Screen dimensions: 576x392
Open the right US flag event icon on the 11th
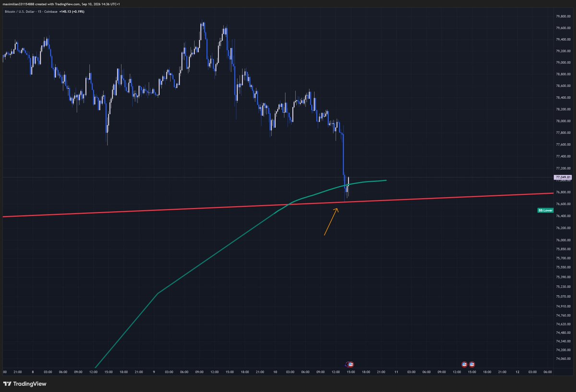(x=472, y=365)
